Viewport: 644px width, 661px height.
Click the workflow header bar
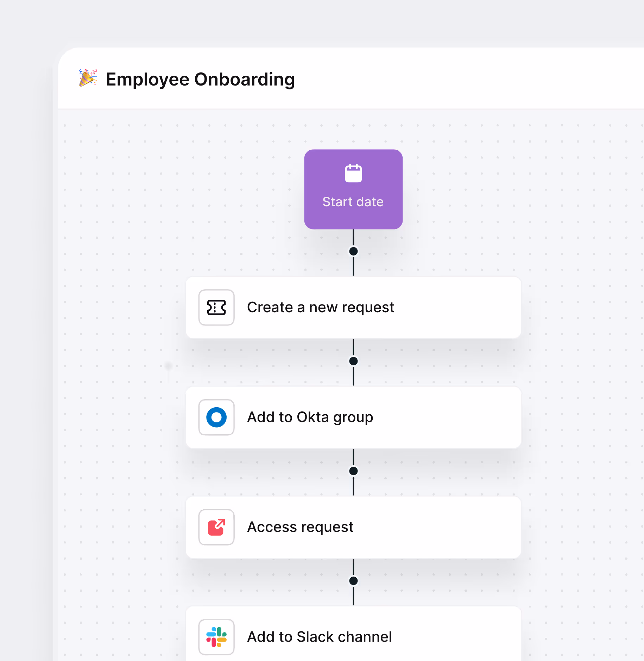(x=457, y=77)
